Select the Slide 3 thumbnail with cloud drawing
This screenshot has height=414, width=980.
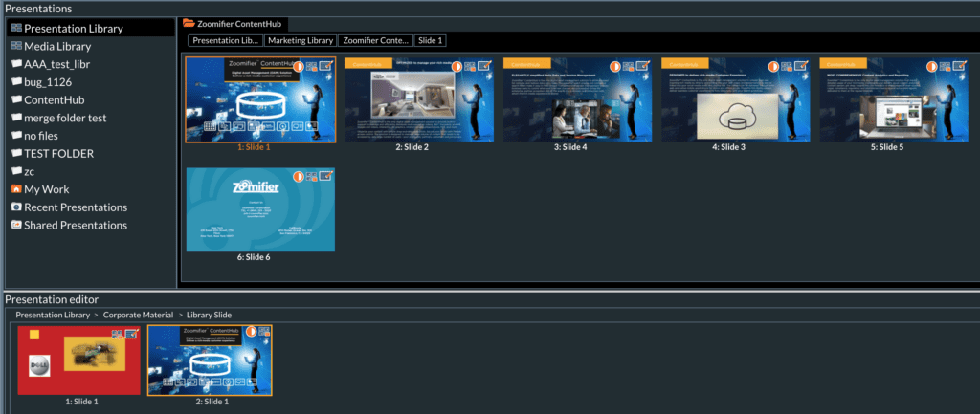pos(736,99)
